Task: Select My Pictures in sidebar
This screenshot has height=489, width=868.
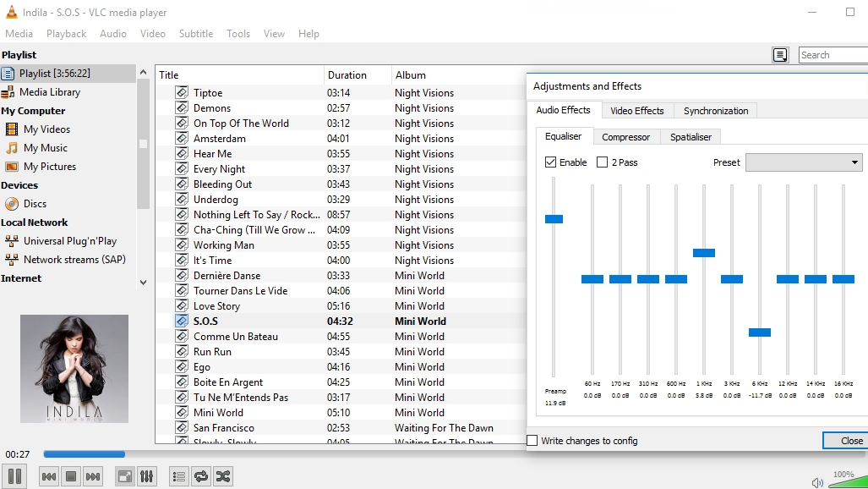Action: (50, 167)
